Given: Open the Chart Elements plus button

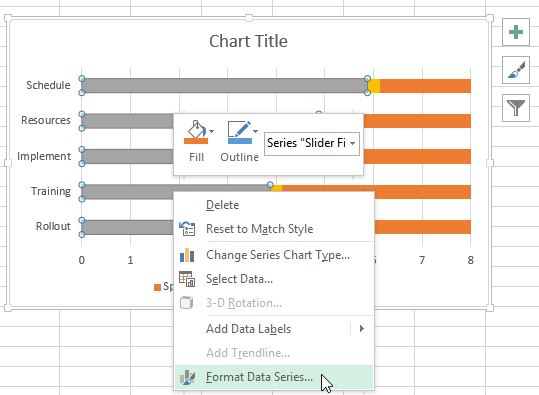Looking at the screenshot, I should (x=516, y=32).
